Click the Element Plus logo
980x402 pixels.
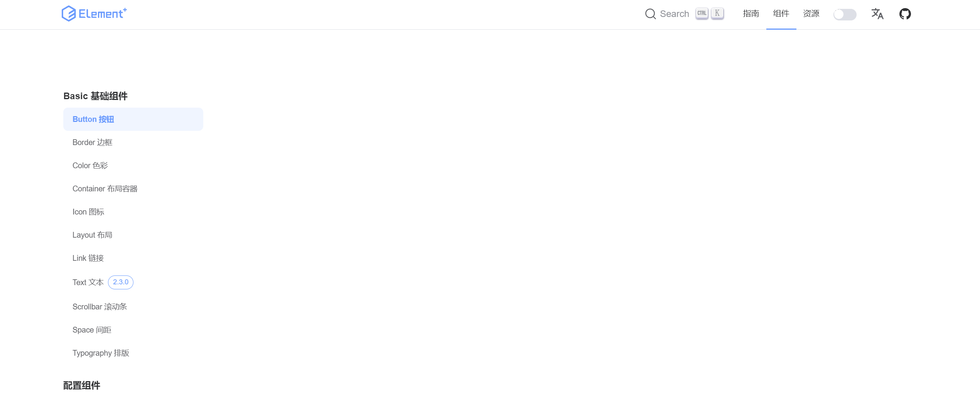pyautogui.click(x=94, y=14)
